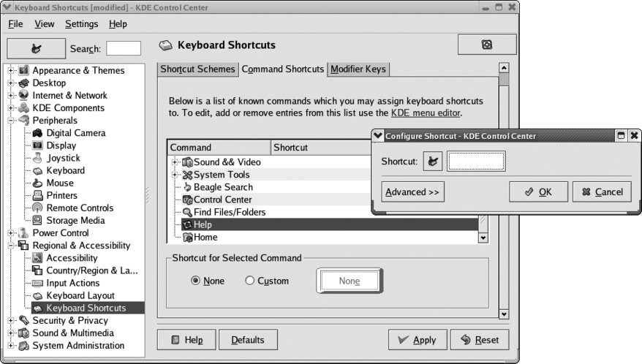Expand the Sound && Video command group
642x364 pixels.
coord(175,162)
